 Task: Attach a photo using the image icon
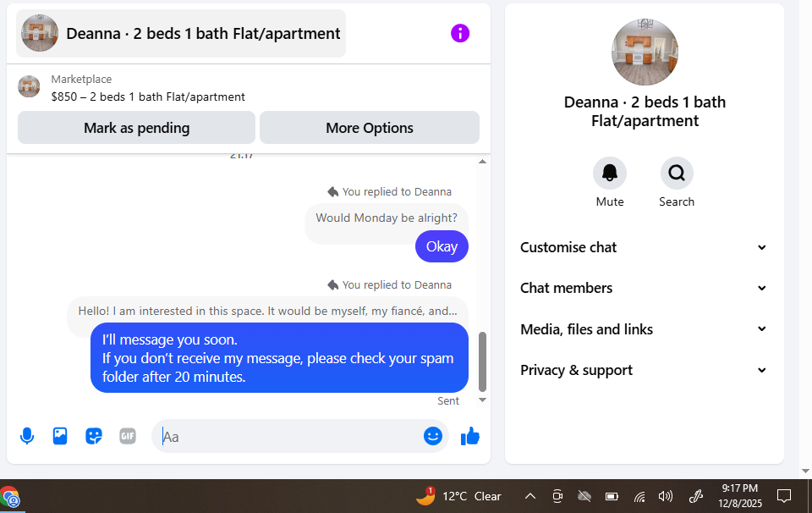click(x=60, y=436)
